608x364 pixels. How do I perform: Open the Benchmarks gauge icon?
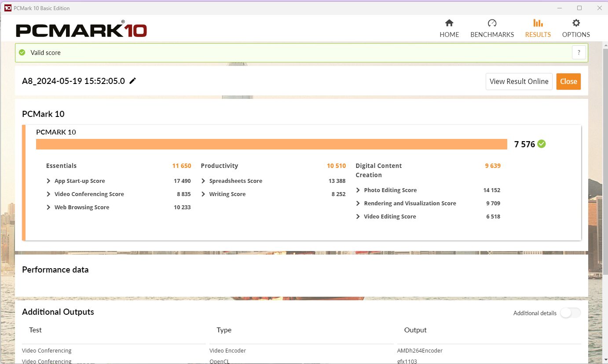[492, 23]
